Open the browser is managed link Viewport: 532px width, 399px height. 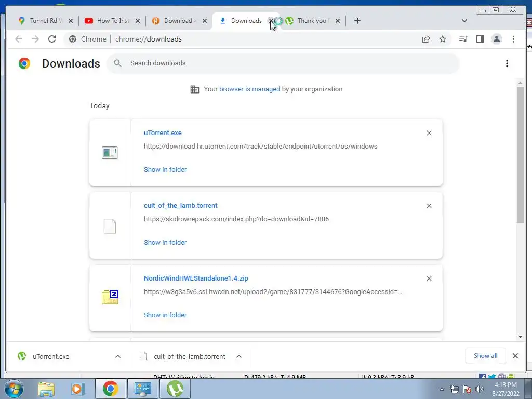[x=249, y=89]
